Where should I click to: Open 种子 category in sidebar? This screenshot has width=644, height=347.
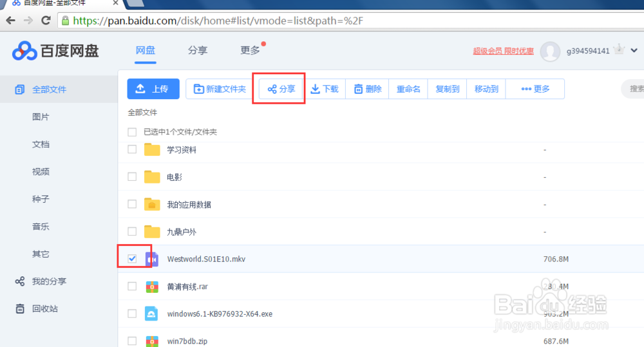[41, 199]
